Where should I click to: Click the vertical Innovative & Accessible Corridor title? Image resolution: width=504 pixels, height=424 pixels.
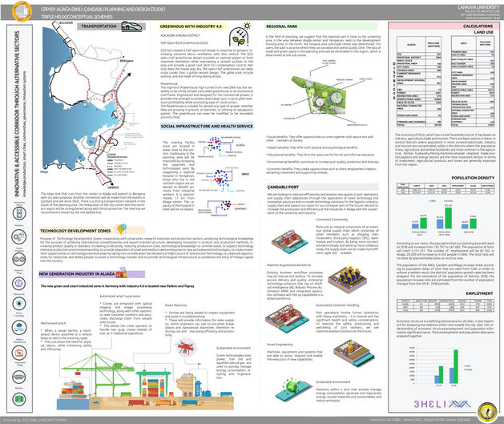click(17, 114)
